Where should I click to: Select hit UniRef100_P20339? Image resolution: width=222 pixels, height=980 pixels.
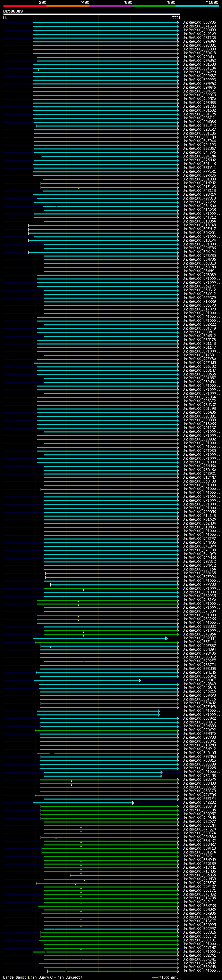tap(199, 420)
